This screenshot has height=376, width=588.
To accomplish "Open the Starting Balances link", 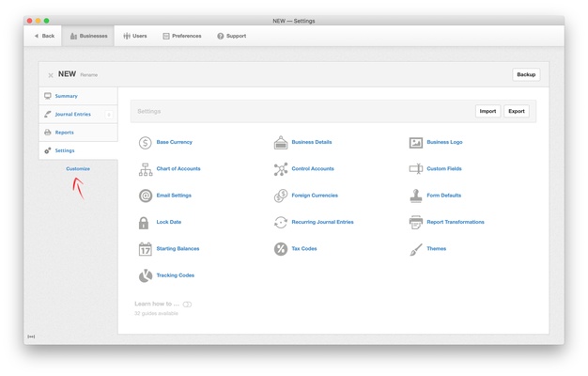I will click(178, 249).
